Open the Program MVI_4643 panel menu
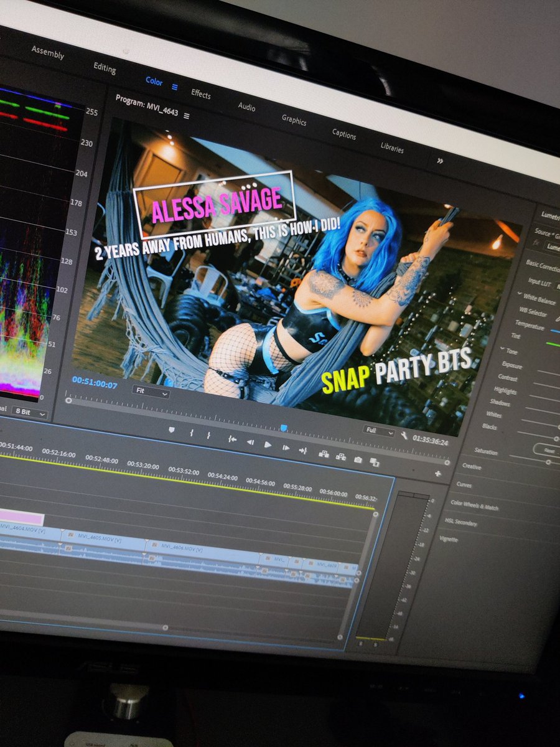The image size is (560, 747). (x=186, y=116)
